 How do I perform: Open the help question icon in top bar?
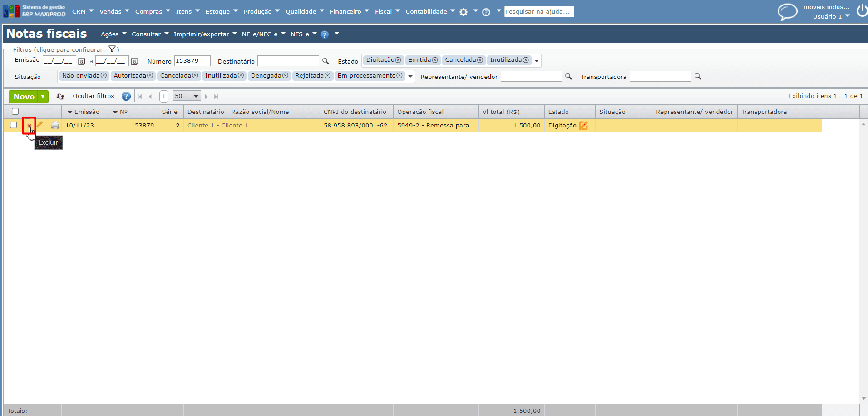point(486,12)
